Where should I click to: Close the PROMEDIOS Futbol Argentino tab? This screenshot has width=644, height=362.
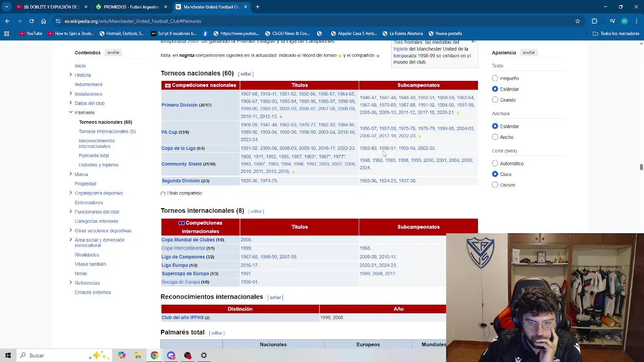pos(166,7)
